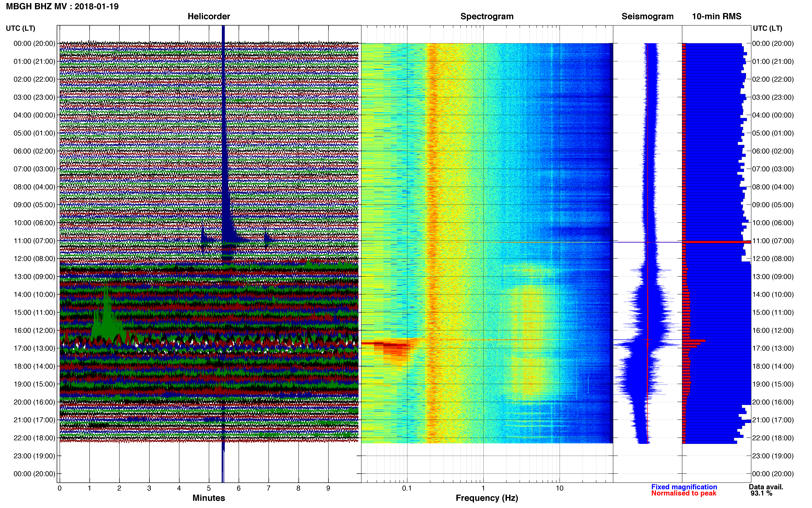
Task: Click the 'Frequency (Hz)' x-axis label
Action: (x=487, y=498)
